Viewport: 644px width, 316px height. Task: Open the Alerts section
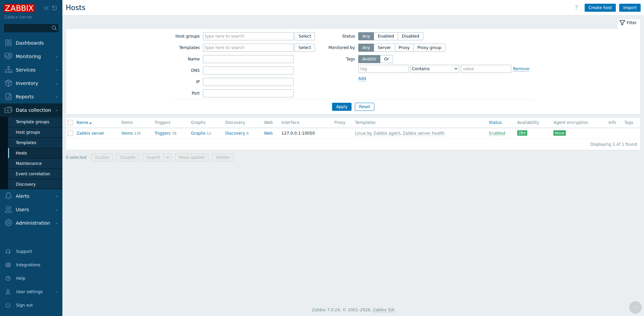[22, 196]
